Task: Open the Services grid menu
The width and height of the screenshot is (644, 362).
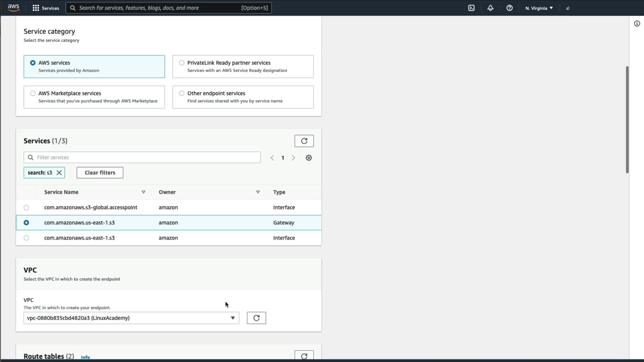Action: click(x=45, y=8)
